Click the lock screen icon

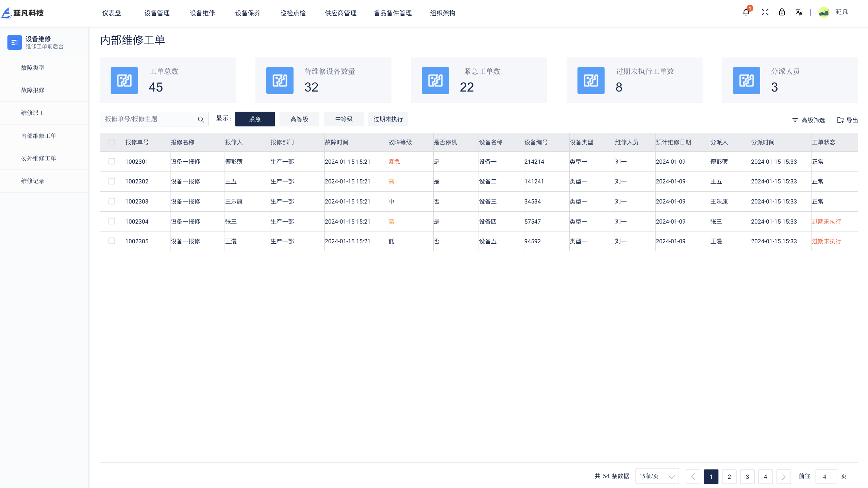[x=782, y=12]
